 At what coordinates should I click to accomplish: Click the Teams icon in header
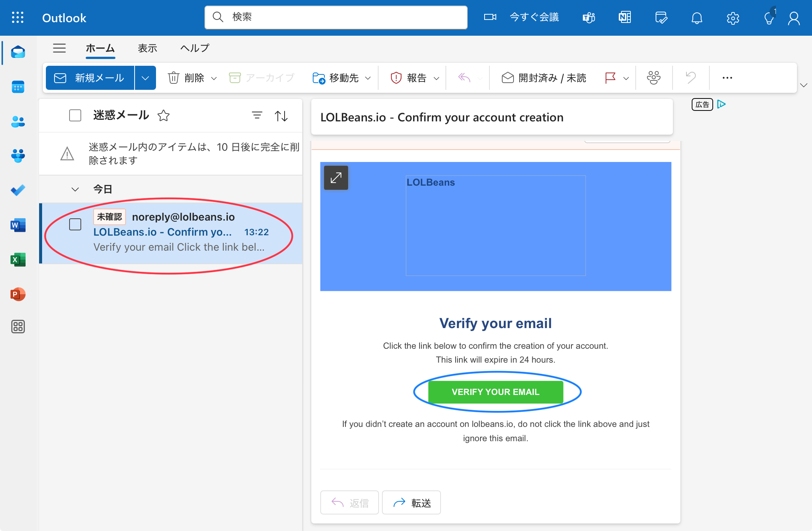click(x=589, y=18)
